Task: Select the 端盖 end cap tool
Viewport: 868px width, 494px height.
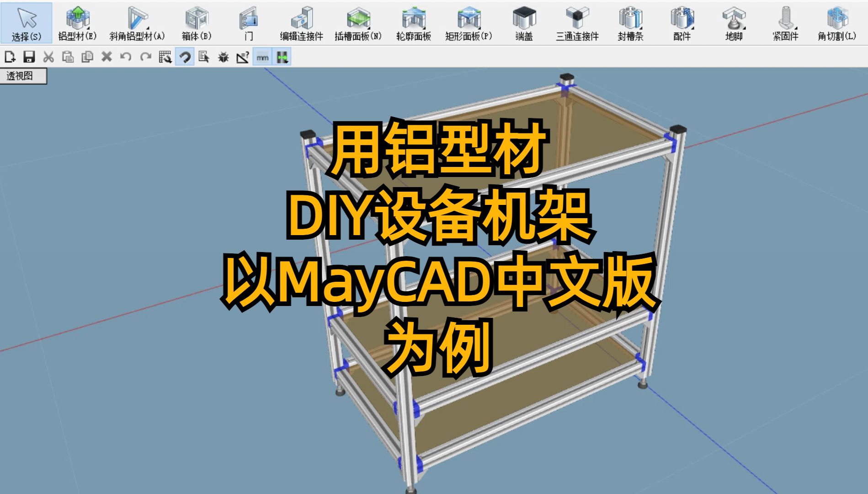Action: [524, 23]
